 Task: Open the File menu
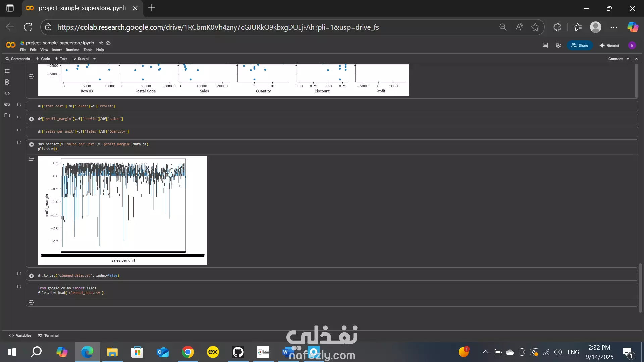(23, 50)
